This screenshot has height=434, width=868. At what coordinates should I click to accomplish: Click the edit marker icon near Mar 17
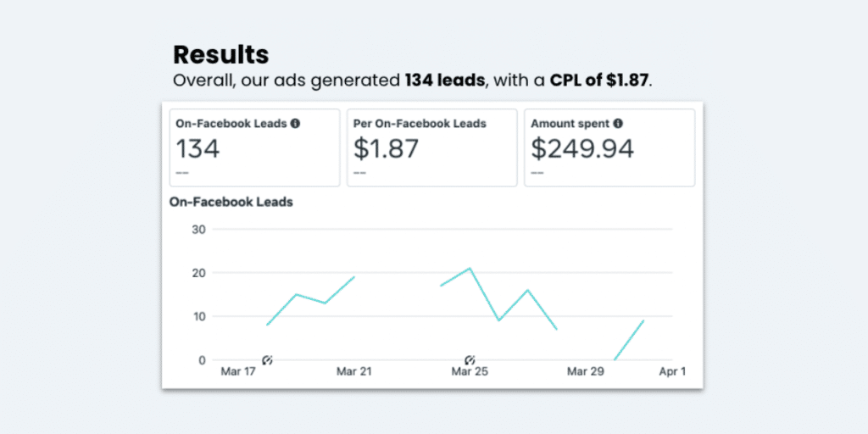click(x=267, y=360)
